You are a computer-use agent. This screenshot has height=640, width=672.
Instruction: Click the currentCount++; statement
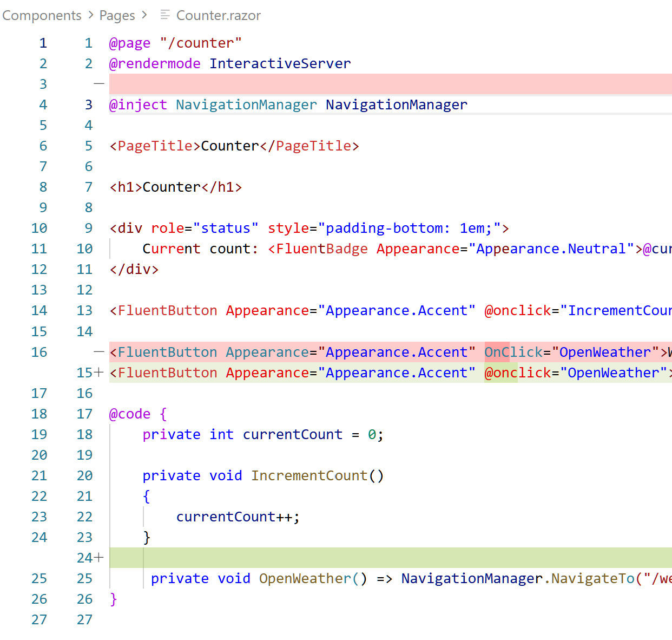point(238,517)
